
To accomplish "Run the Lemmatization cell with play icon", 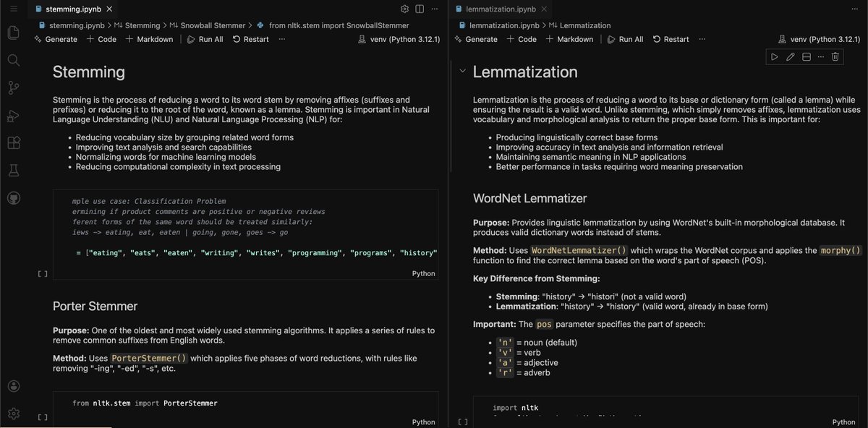I will [775, 57].
